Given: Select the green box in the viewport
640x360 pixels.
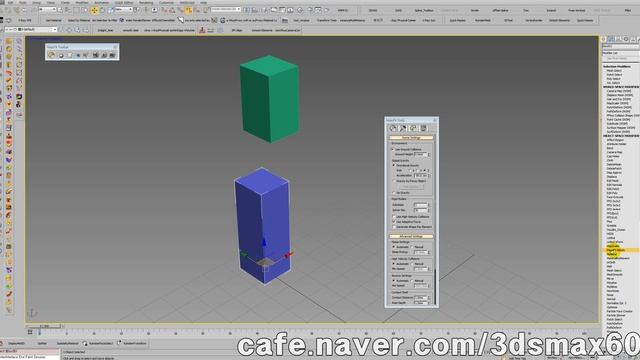Looking at the screenshot, I should tap(269, 99).
